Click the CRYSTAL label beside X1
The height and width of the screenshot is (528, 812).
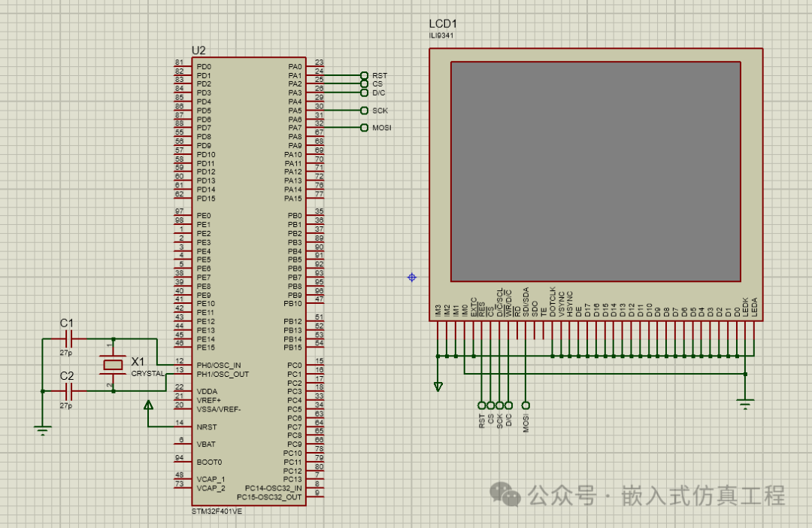[x=148, y=373]
